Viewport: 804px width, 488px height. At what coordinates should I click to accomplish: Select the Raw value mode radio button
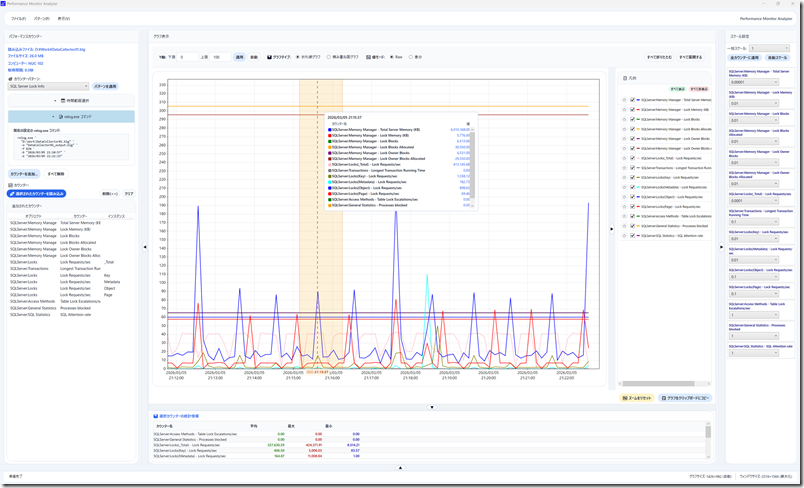pos(392,57)
